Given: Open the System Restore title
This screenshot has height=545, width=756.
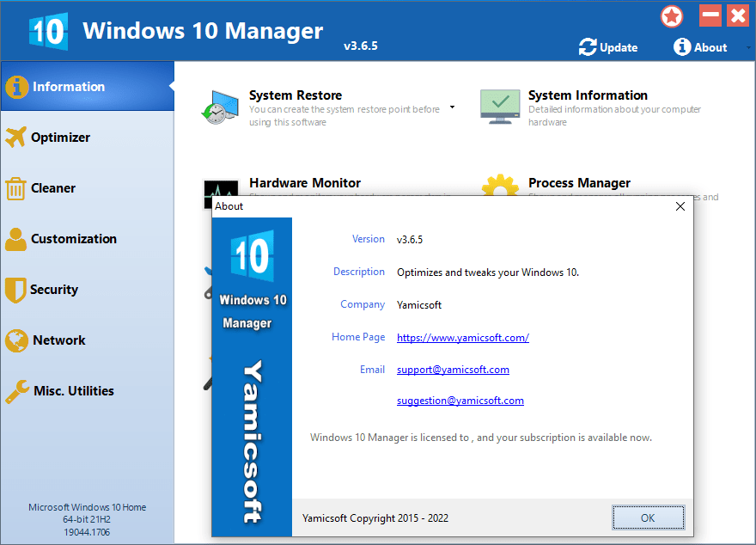Looking at the screenshot, I should pos(296,95).
